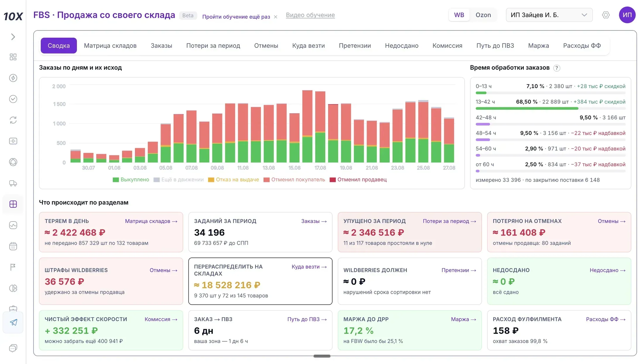Open the circled checkmark sidebar icon
The width and height of the screenshot is (644, 364).
click(x=13, y=99)
